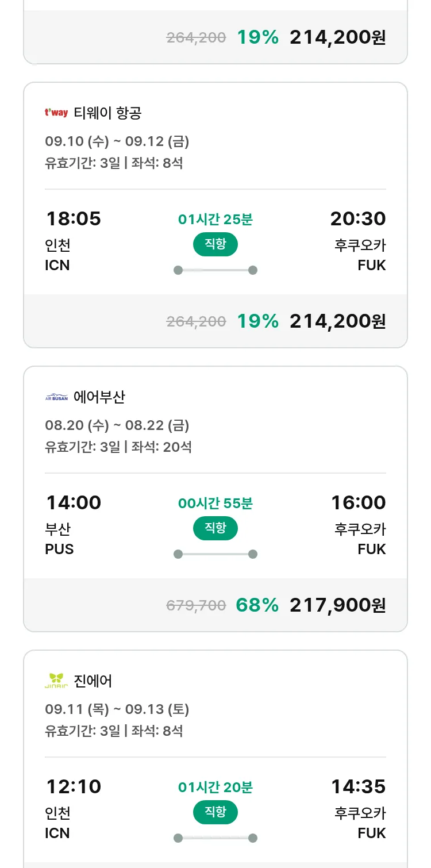Tap the 12:10 인천 departure time on Jin Air

tap(74, 786)
